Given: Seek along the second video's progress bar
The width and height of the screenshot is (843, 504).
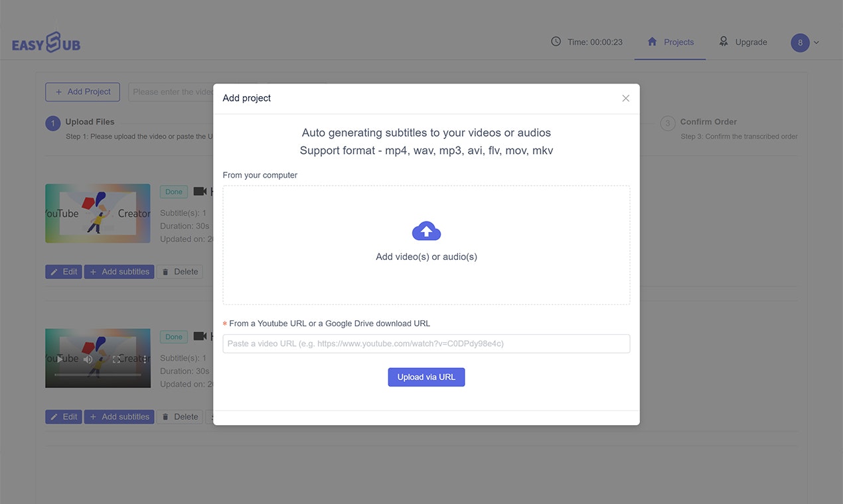Looking at the screenshot, I should [x=98, y=375].
